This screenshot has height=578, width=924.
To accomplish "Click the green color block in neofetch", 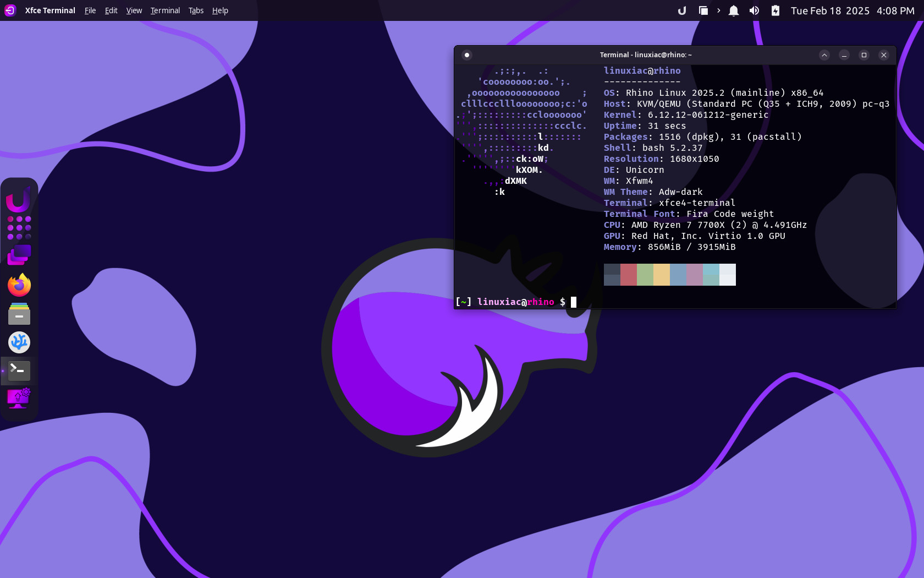I will 645,275.
